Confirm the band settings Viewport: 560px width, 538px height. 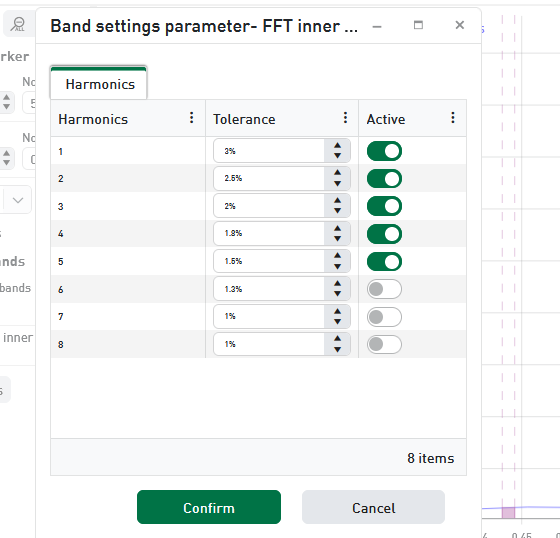coord(209,507)
